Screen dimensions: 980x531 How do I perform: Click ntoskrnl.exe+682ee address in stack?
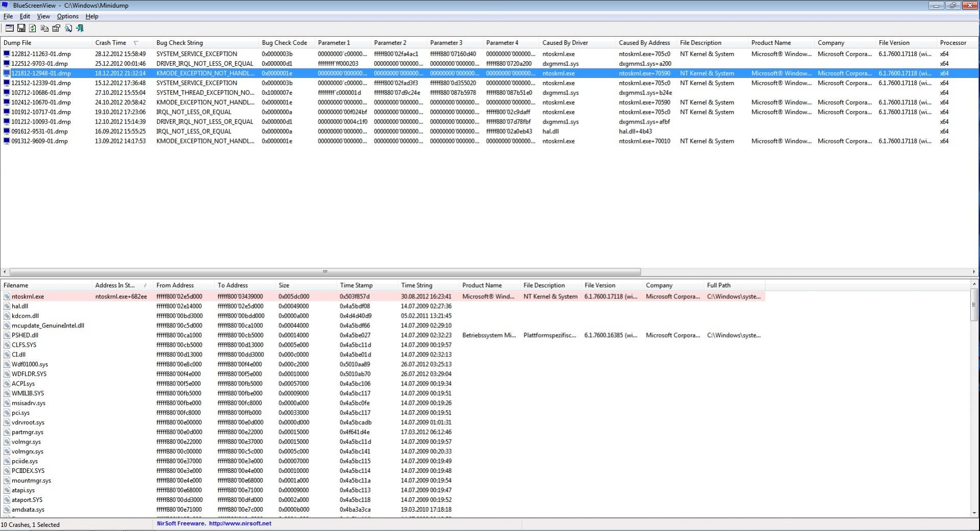121,296
